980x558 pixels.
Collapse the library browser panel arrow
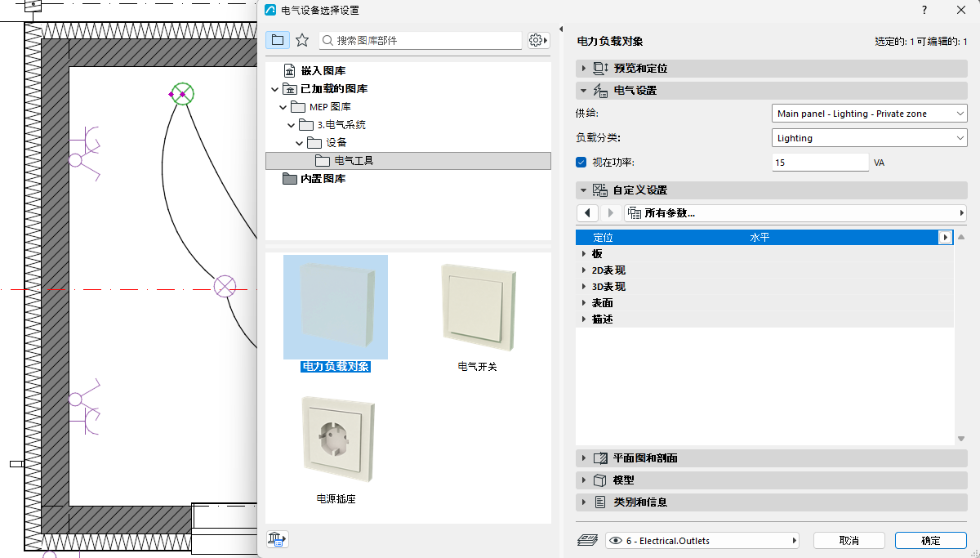click(x=561, y=29)
